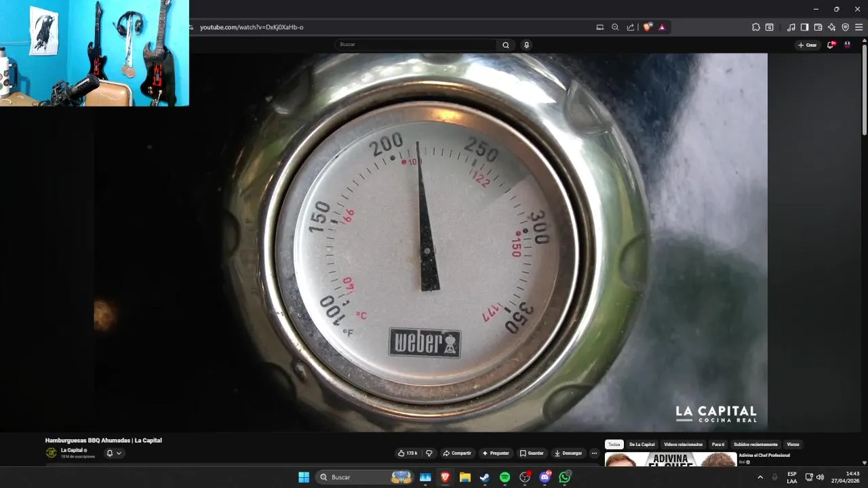868x488 pixels.
Task: Open Spotify from taskbar
Action: [x=505, y=477]
